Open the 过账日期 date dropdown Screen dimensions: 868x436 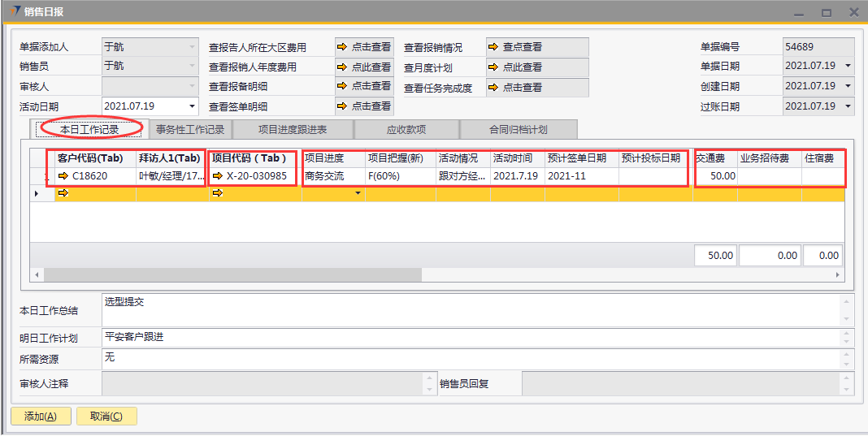point(848,106)
